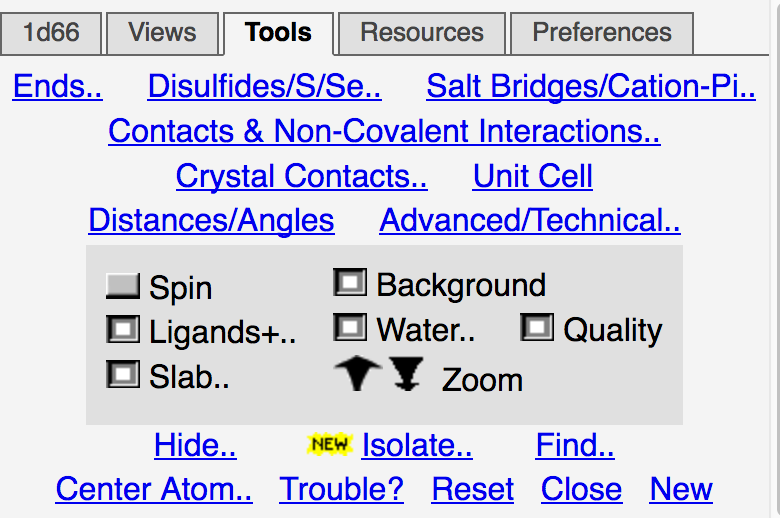Click the Reset link

pyautogui.click(x=473, y=489)
